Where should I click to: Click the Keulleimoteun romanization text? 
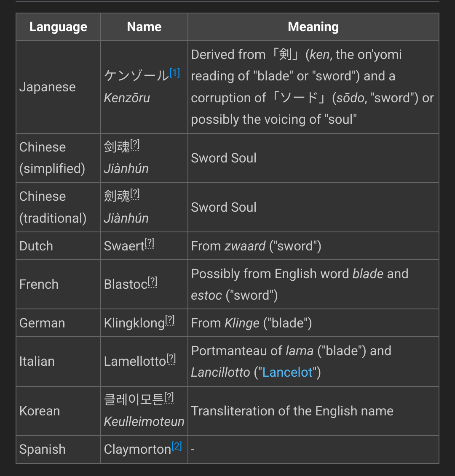(144, 422)
